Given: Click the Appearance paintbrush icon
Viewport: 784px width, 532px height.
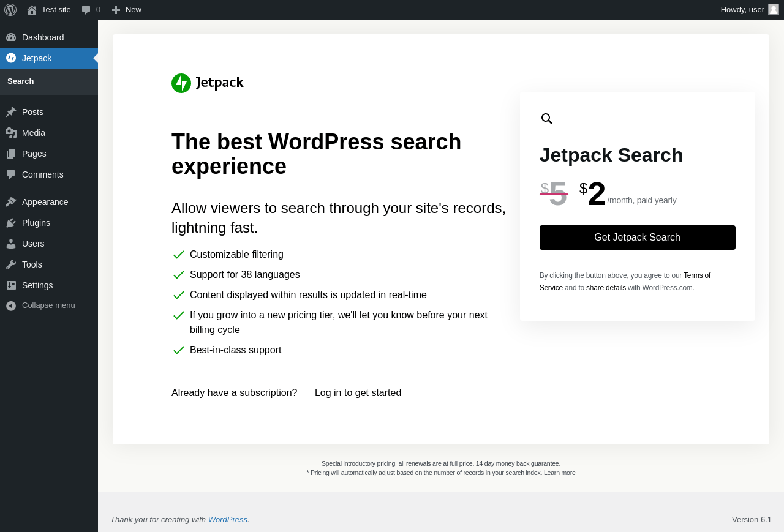Looking at the screenshot, I should [11, 202].
